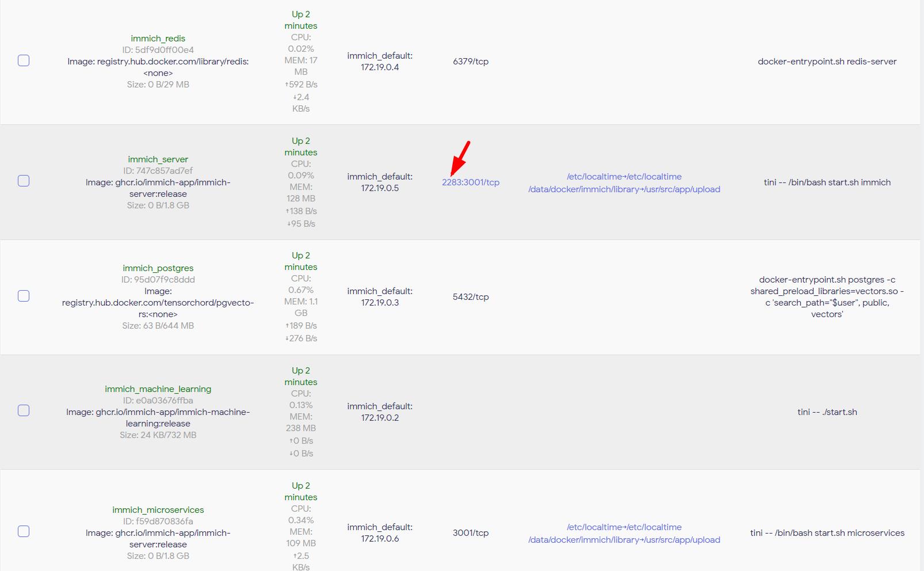Click Size: 24 KB/732 MB text
This screenshot has width=924, height=571.
158,435
